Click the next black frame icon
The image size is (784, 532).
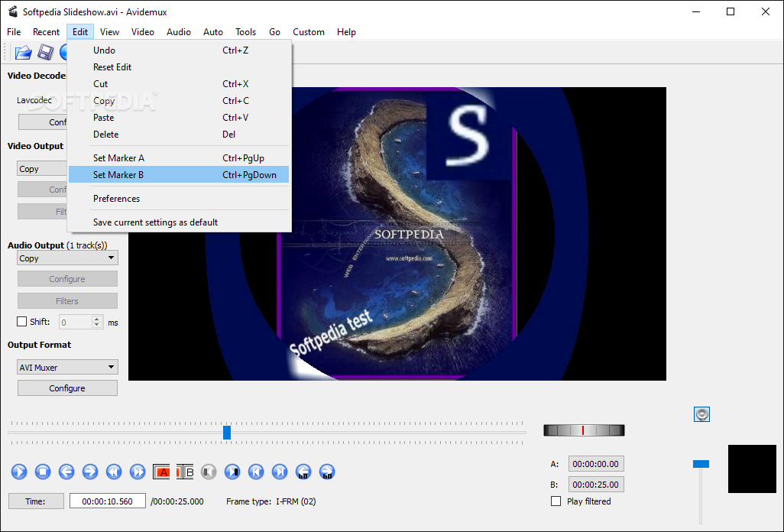[x=232, y=472]
